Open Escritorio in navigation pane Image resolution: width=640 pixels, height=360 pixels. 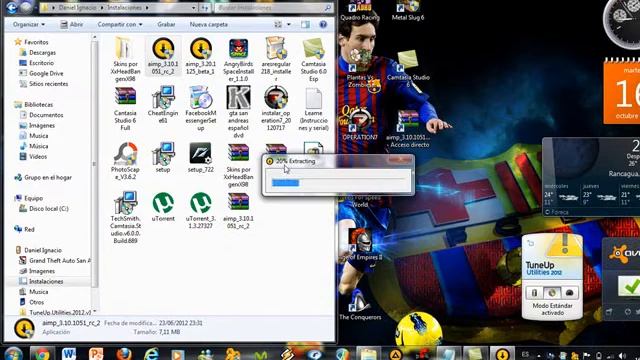(x=41, y=63)
